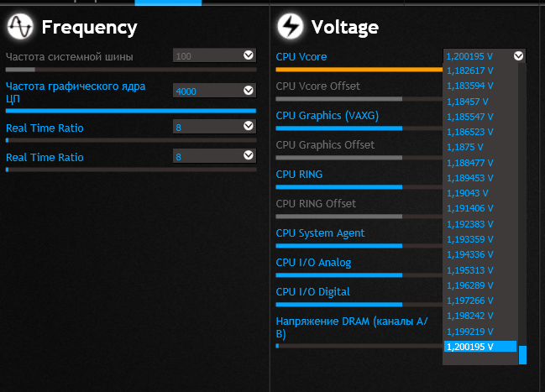Click the Voltage lightning bolt icon
The height and width of the screenshot is (392, 545).
coord(291,27)
